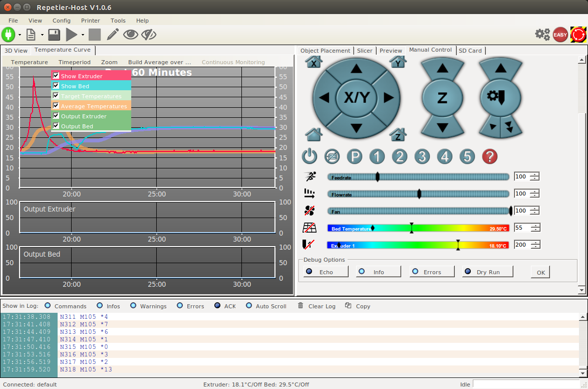Expand Connect button dropdown arrow

pyautogui.click(x=20, y=35)
